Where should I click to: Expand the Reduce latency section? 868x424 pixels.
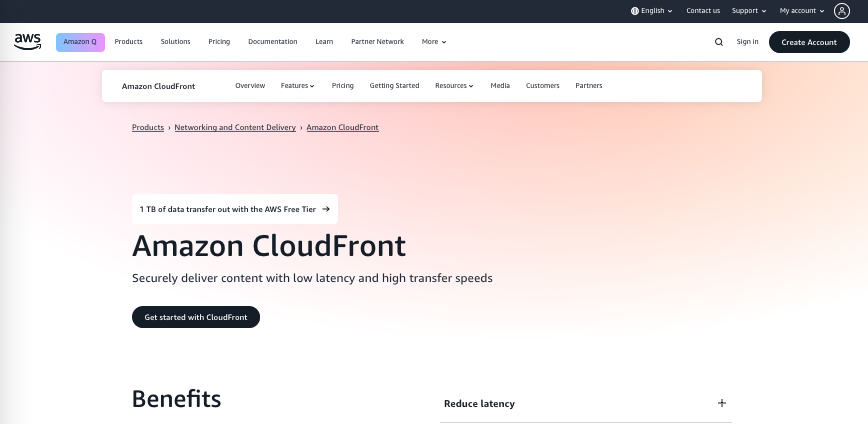click(586, 404)
